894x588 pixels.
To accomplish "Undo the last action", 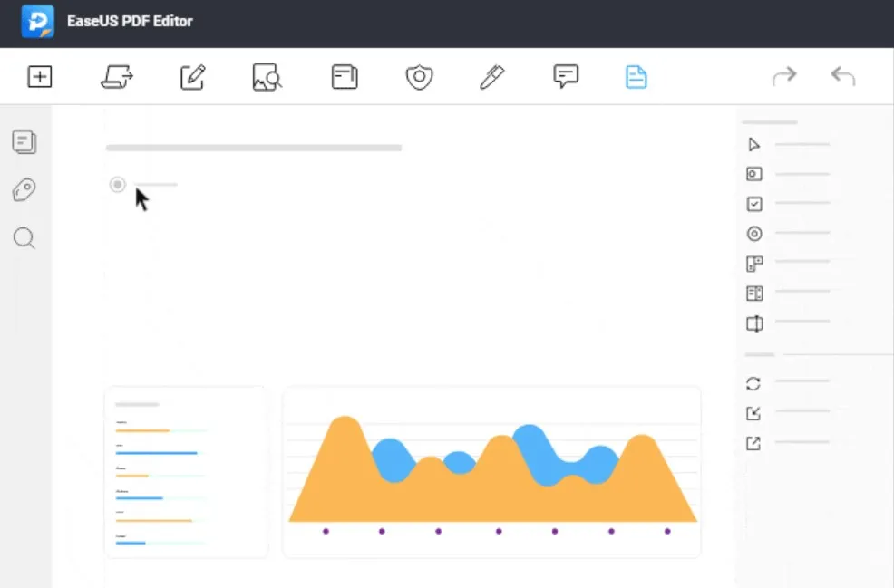I will (x=842, y=76).
